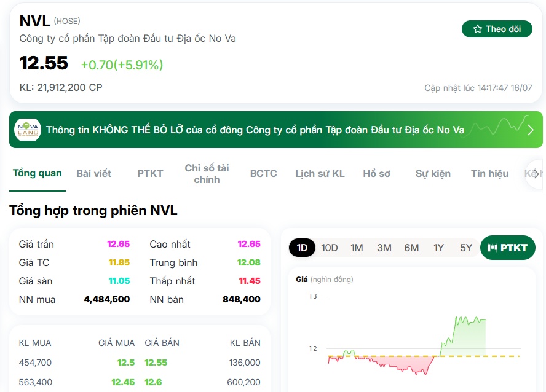Select the 3M chart timeframe
The width and height of the screenshot is (546, 392).
(384, 248)
